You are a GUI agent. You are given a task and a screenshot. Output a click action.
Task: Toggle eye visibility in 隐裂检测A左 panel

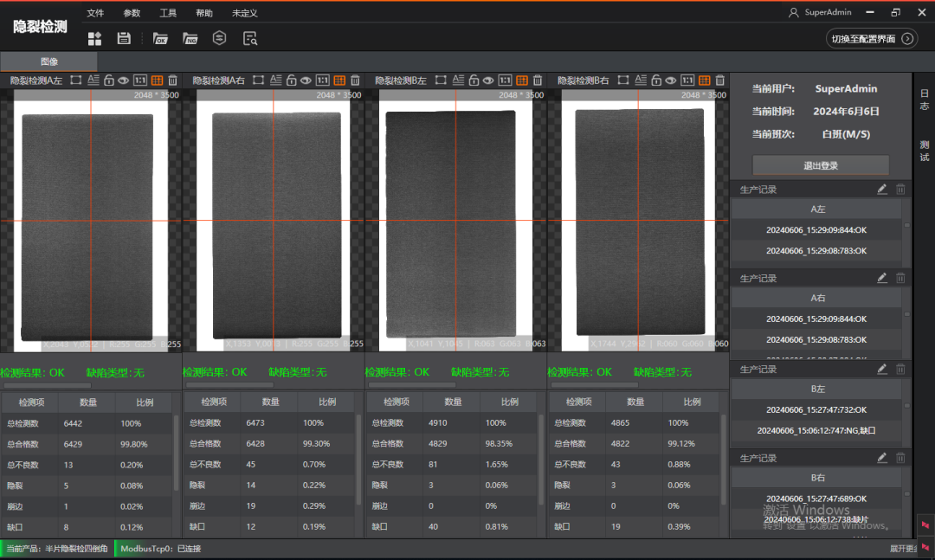click(124, 80)
